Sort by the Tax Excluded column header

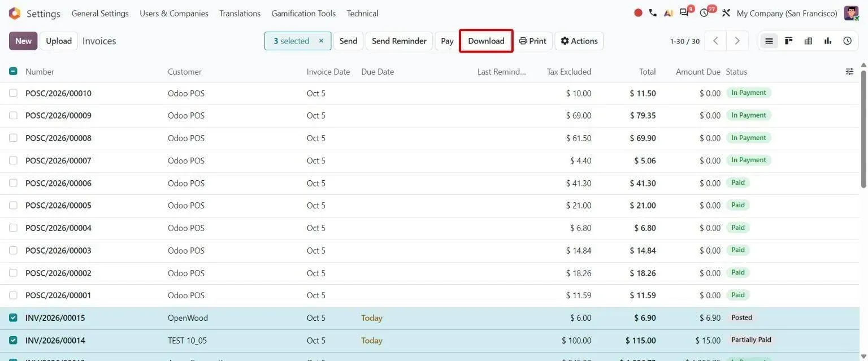569,72
